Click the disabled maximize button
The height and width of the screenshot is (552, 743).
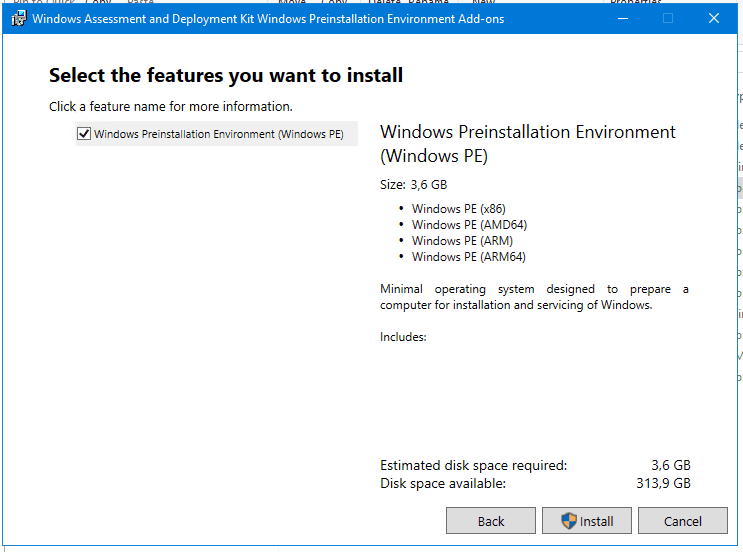click(x=668, y=19)
